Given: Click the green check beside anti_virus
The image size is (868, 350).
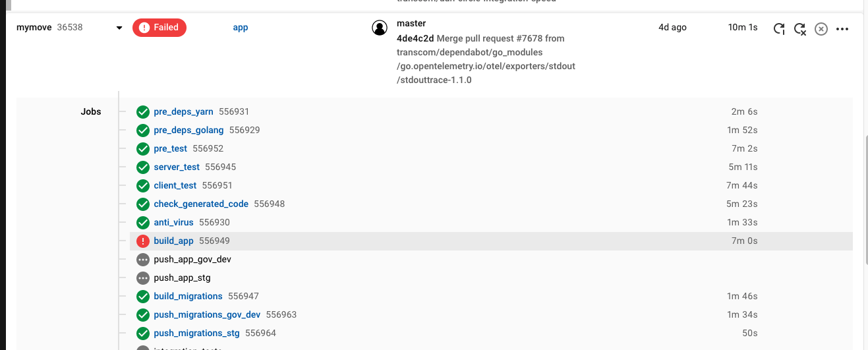Looking at the screenshot, I should (x=143, y=223).
